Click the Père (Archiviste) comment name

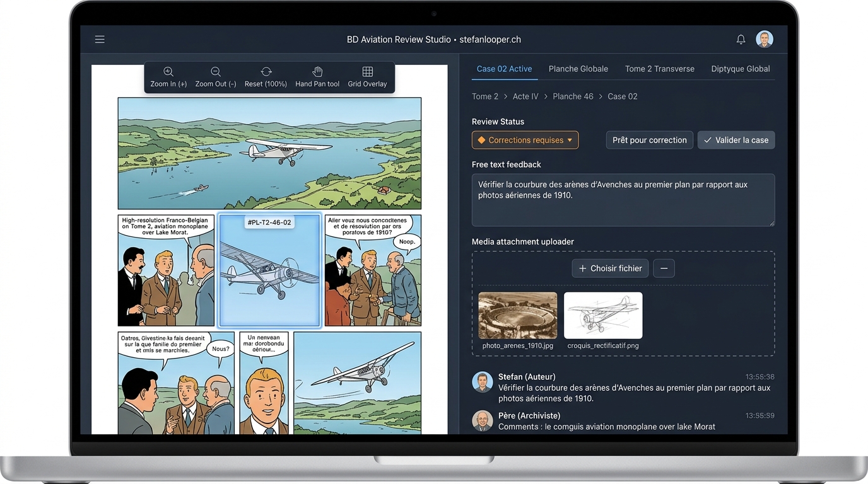click(x=529, y=416)
